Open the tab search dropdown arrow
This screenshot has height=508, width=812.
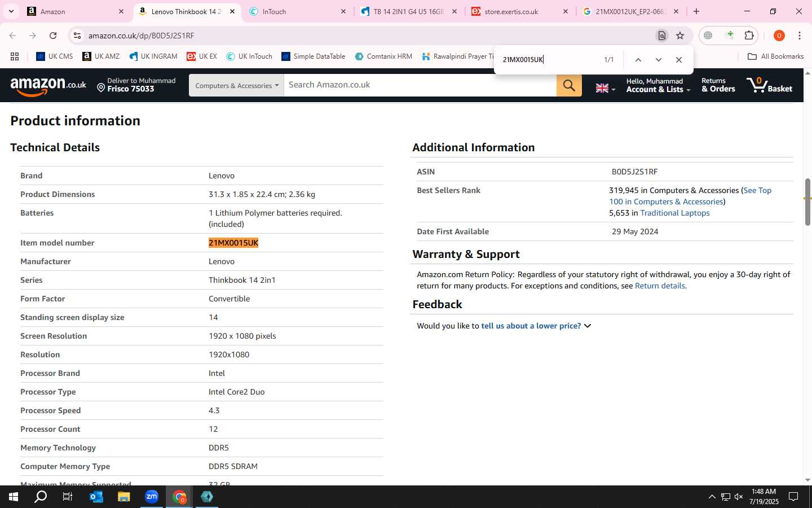coord(11,11)
